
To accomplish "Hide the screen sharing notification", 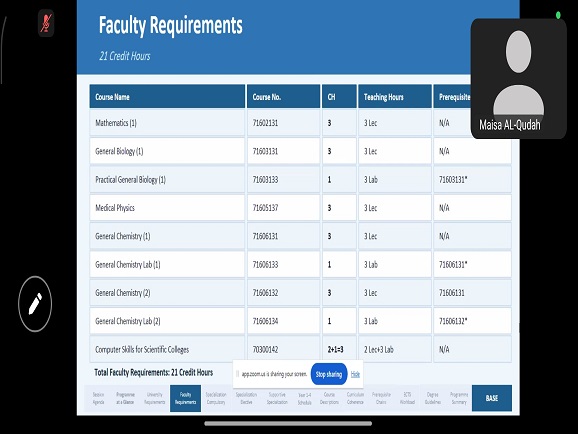I will 355,374.
